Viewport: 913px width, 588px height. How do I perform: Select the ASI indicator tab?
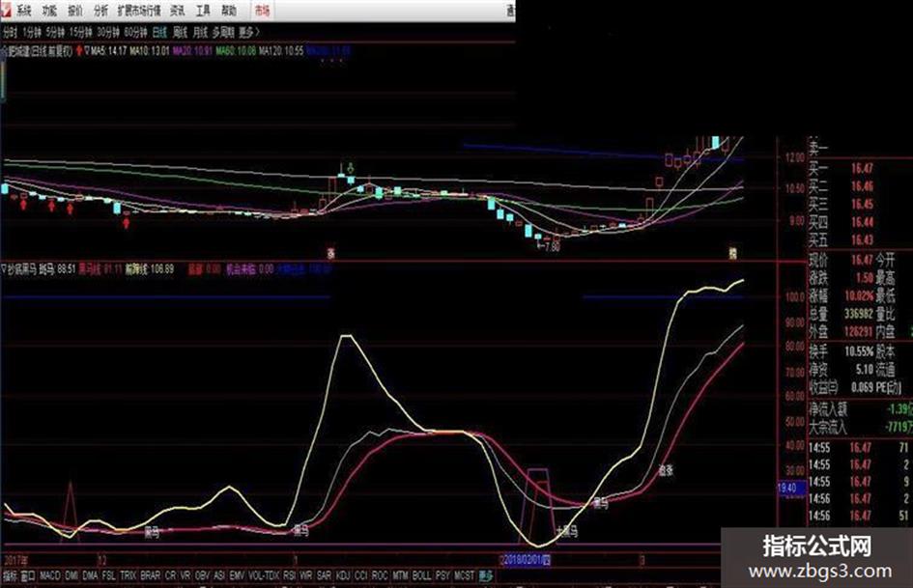(x=219, y=575)
